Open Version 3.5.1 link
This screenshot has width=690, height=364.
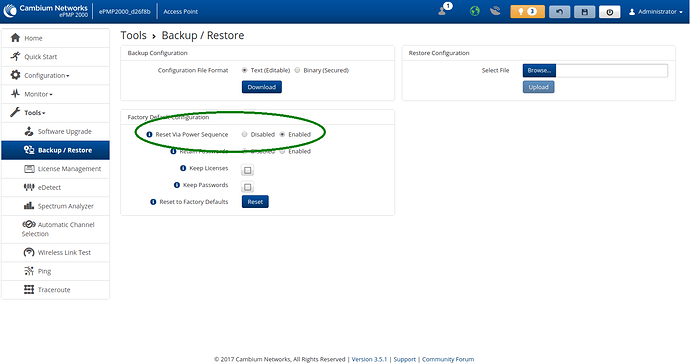[x=369, y=359]
